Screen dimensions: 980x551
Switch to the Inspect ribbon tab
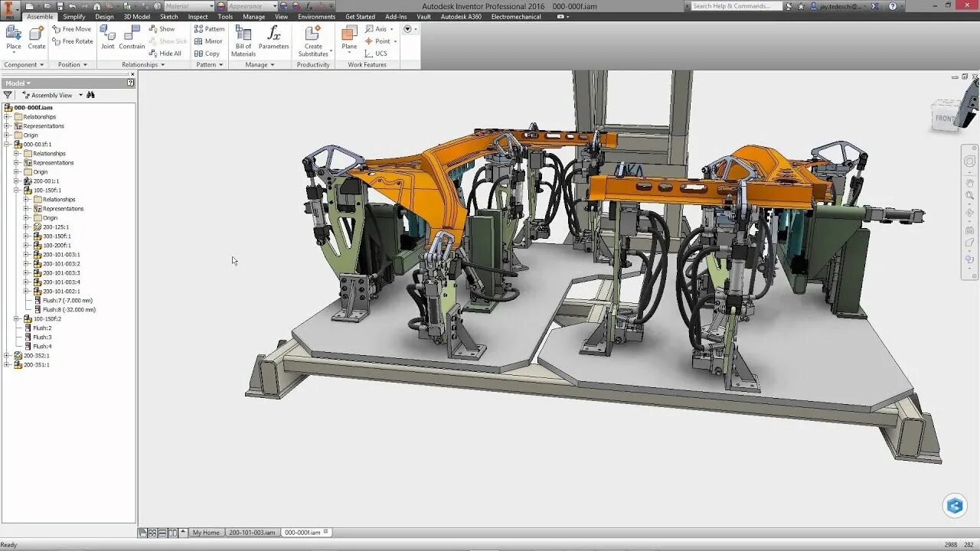(198, 16)
